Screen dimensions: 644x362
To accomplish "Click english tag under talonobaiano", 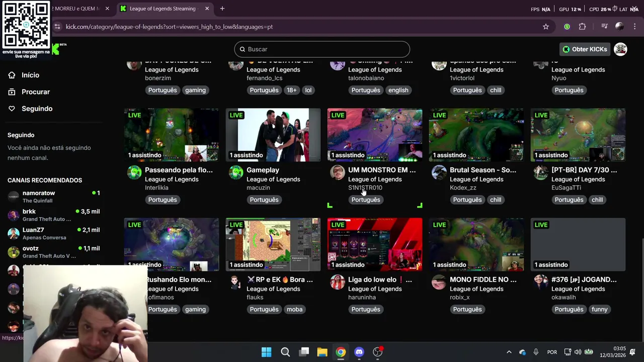I will (x=398, y=90).
